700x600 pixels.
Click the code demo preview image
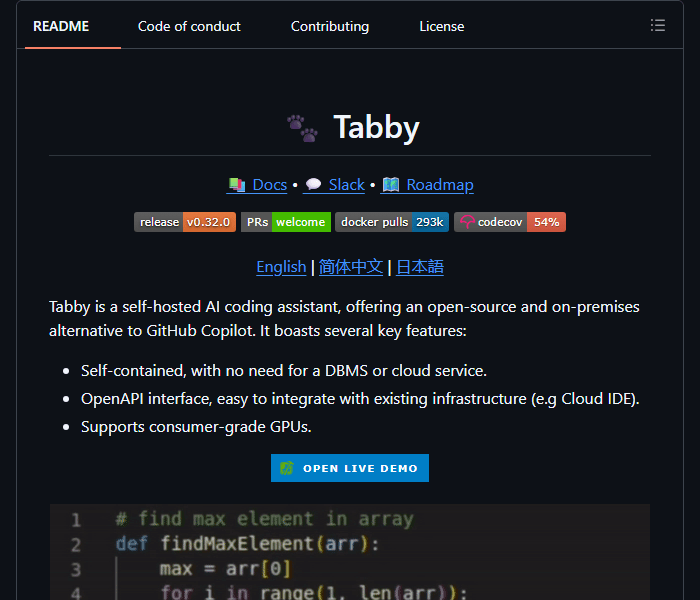click(350, 552)
